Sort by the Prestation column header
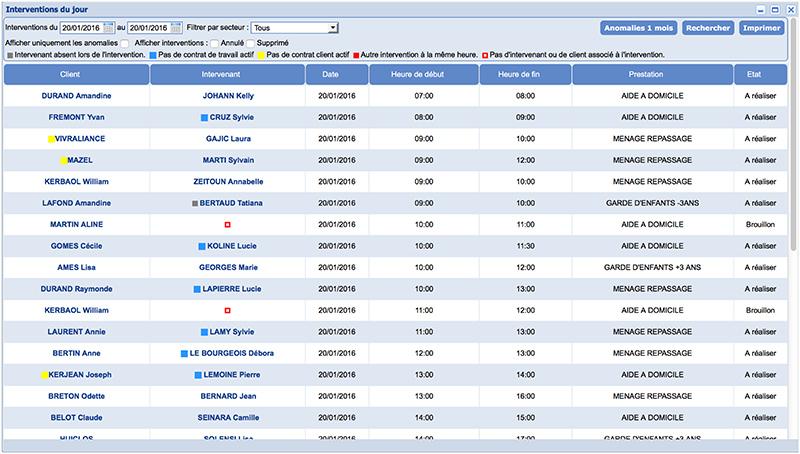The height and width of the screenshot is (454, 800). (x=653, y=74)
